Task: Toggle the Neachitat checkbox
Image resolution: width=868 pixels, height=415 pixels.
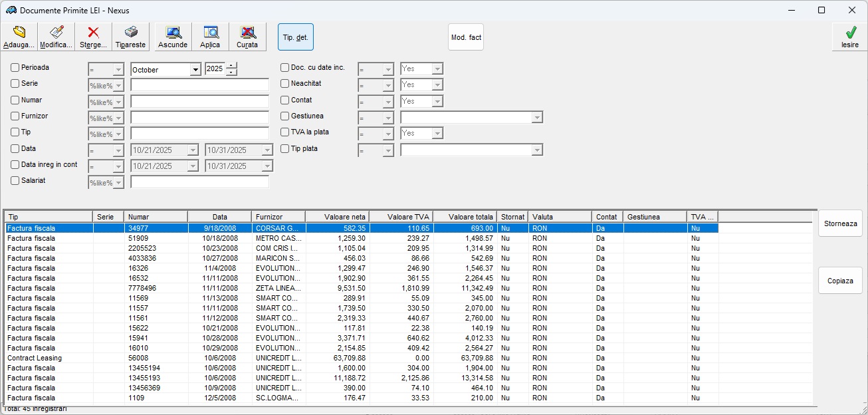Action: (285, 84)
